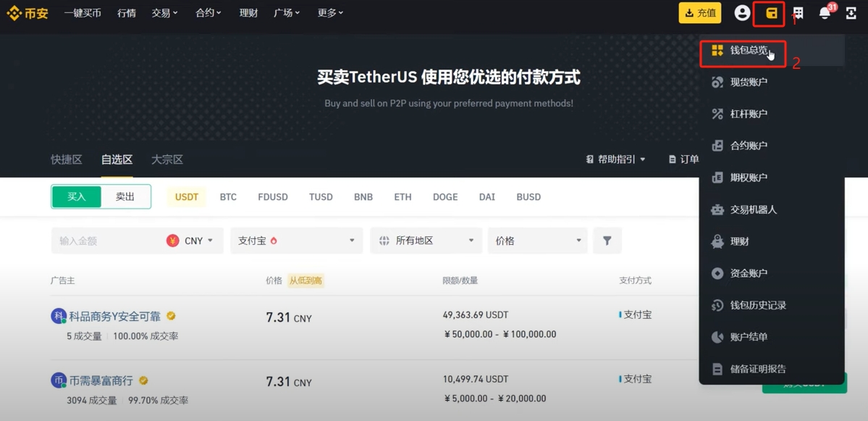Select the DAI coin tab

pyautogui.click(x=488, y=196)
